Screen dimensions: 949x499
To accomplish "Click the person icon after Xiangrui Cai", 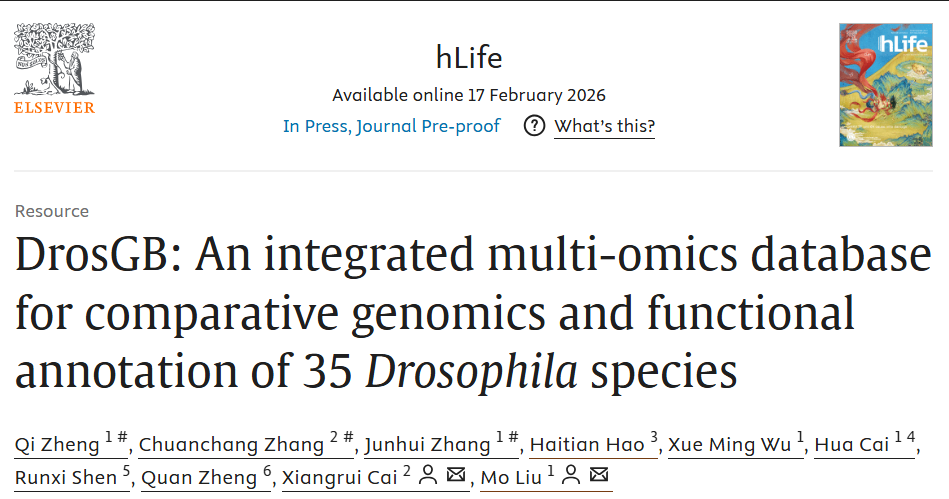I will coord(427,476).
